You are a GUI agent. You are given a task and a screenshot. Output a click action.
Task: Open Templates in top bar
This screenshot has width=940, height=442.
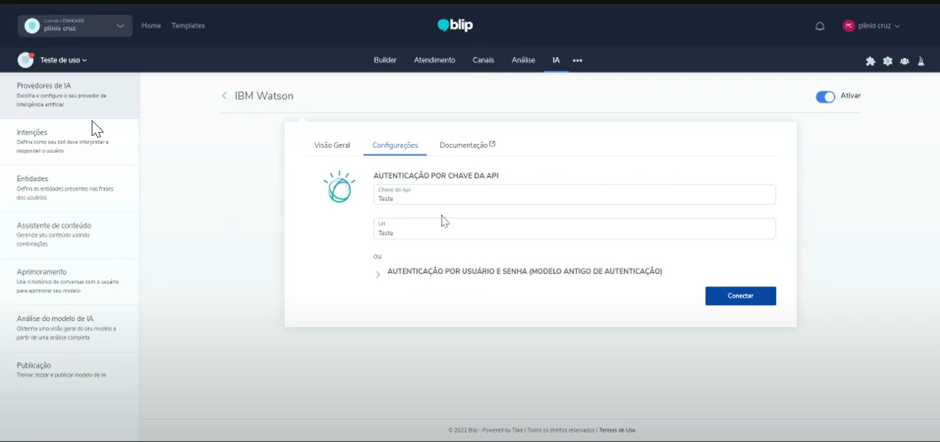click(188, 26)
